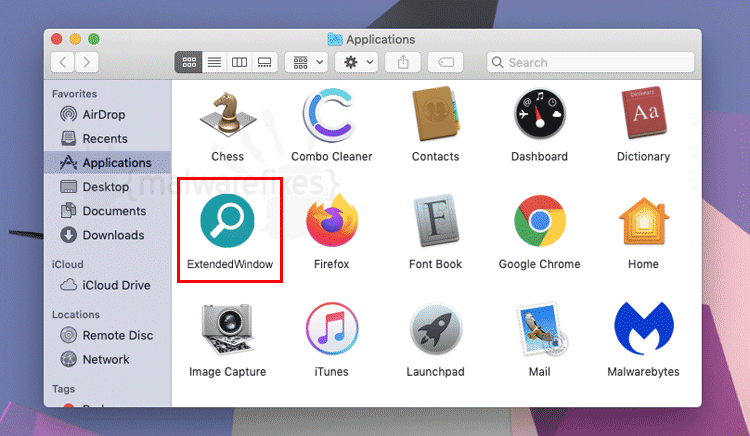
Task: Click the Tags section header
Action: point(64,389)
